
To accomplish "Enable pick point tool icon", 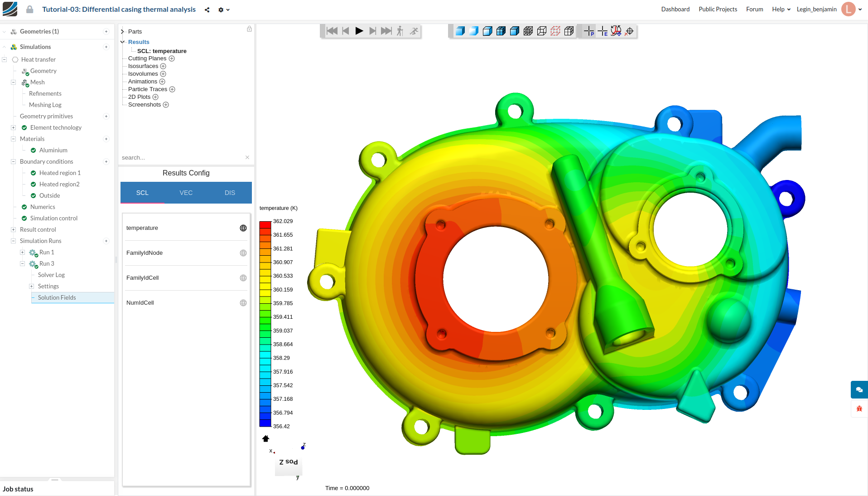I will tap(589, 31).
